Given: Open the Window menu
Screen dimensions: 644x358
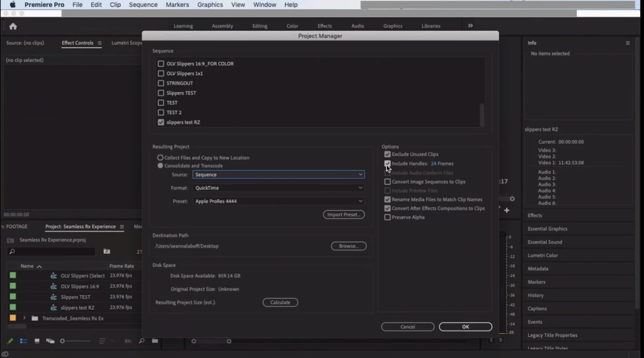Looking at the screenshot, I should tap(264, 4).
